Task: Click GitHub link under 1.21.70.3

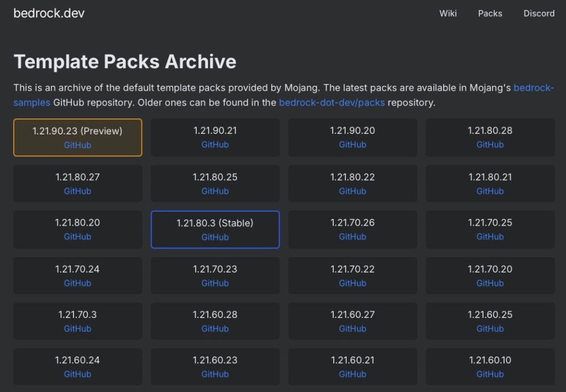Action: click(77, 328)
